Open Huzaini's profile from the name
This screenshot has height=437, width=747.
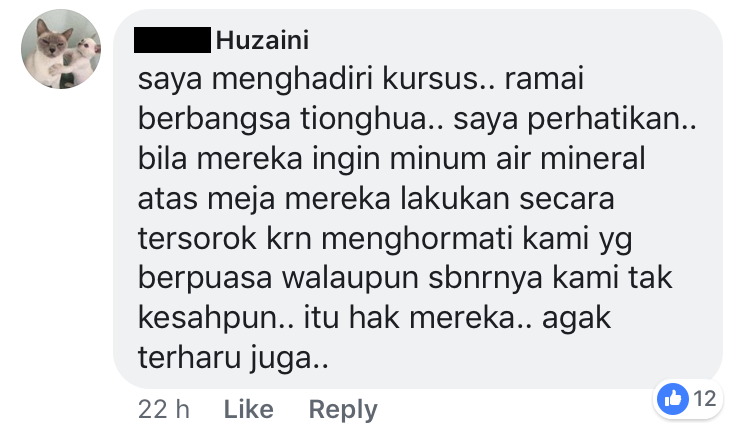pyautogui.click(x=262, y=40)
